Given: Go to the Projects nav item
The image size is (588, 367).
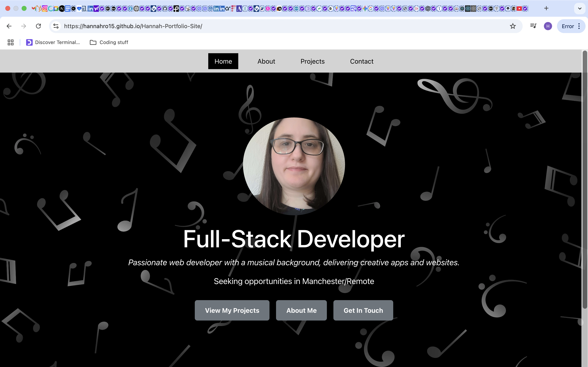Looking at the screenshot, I should 312,61.
